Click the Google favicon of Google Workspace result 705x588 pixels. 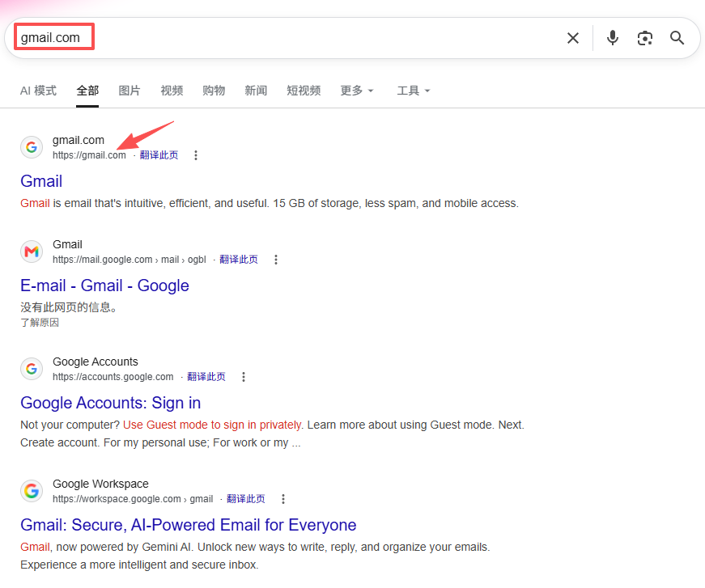coord(32,491)
